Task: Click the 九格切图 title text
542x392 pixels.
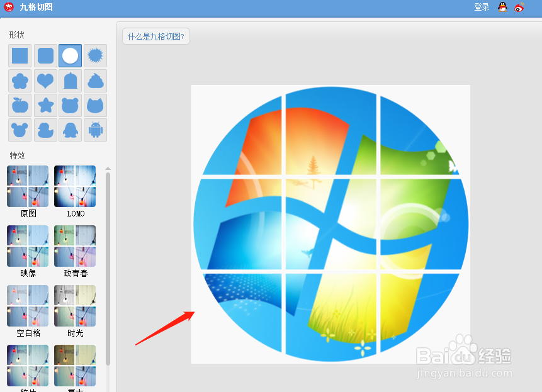Action: [x=37, y=7]
